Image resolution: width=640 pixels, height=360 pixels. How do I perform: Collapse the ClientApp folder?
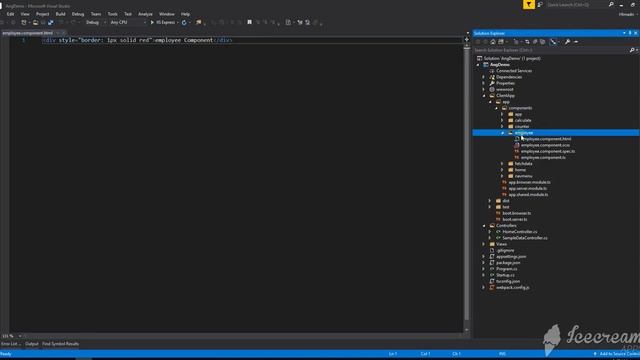tap(484, 96)
